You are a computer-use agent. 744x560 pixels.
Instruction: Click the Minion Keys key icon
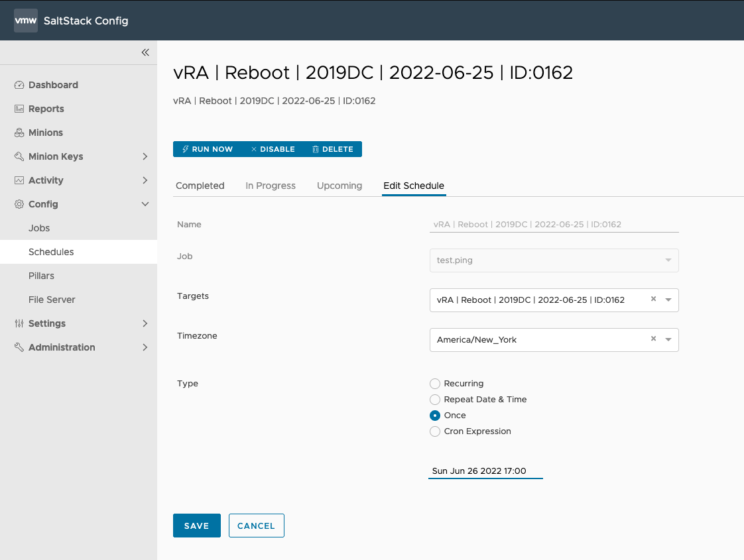coord(19,156)
